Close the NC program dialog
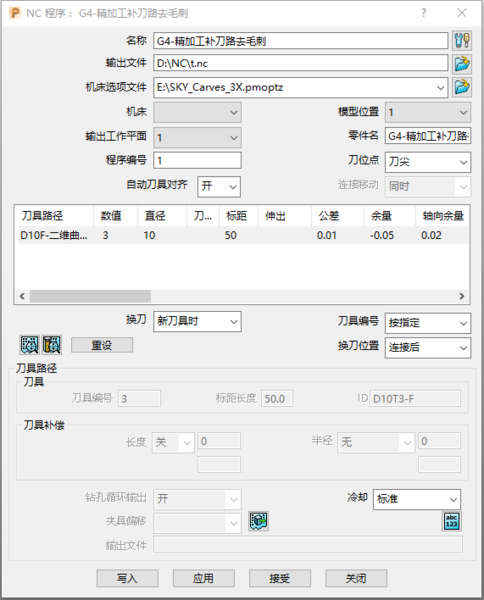484x600 pixels. [x=462, y=13]
